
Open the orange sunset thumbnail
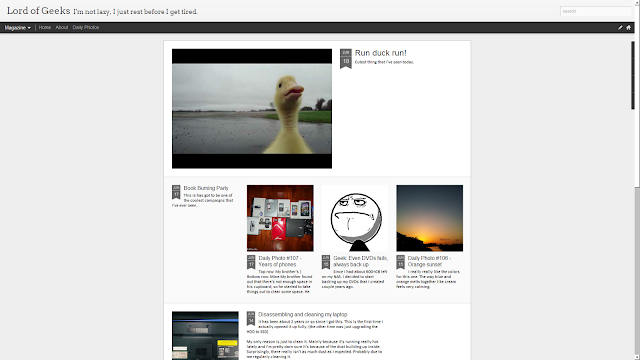[x=429, y=218]
